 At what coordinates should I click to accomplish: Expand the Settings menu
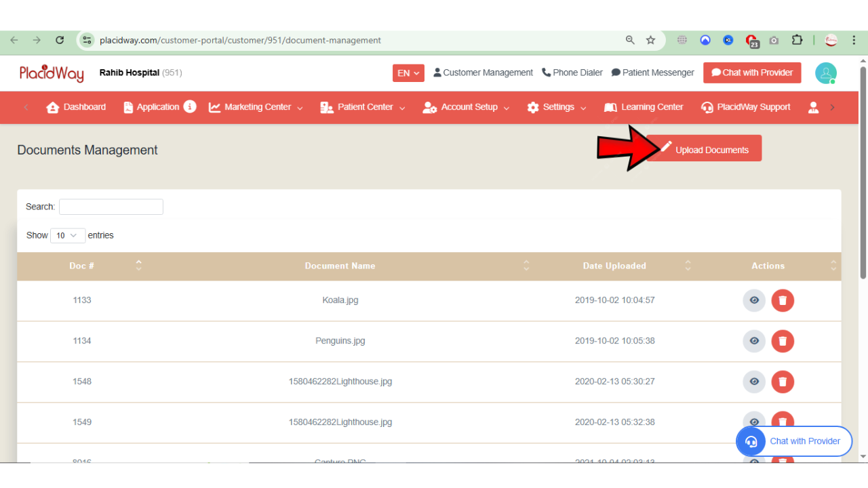pos(556,107)
